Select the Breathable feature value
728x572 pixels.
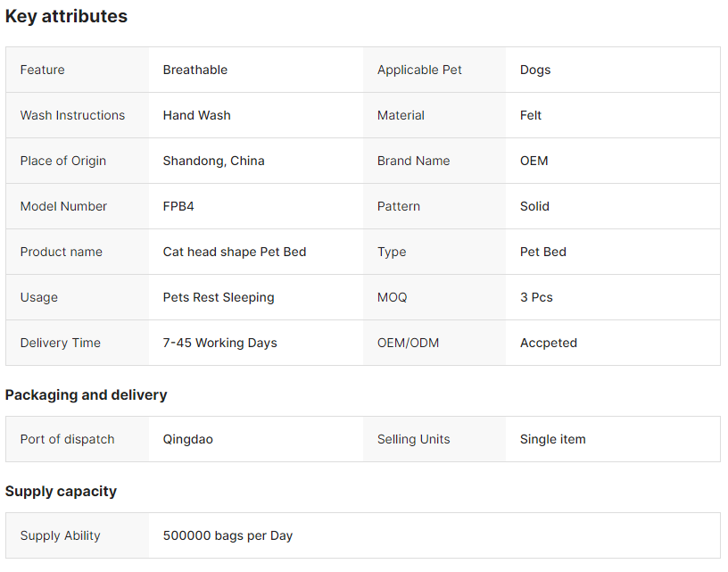[x=195, y=70]
